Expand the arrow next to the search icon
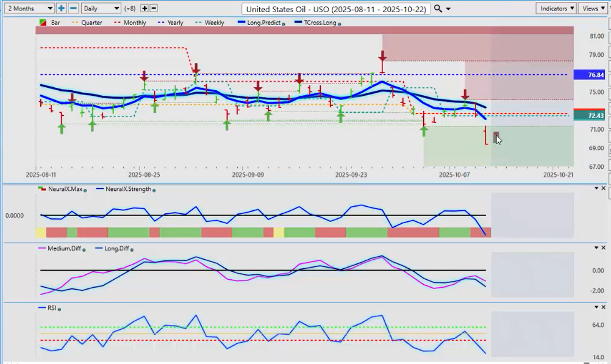 449,9
